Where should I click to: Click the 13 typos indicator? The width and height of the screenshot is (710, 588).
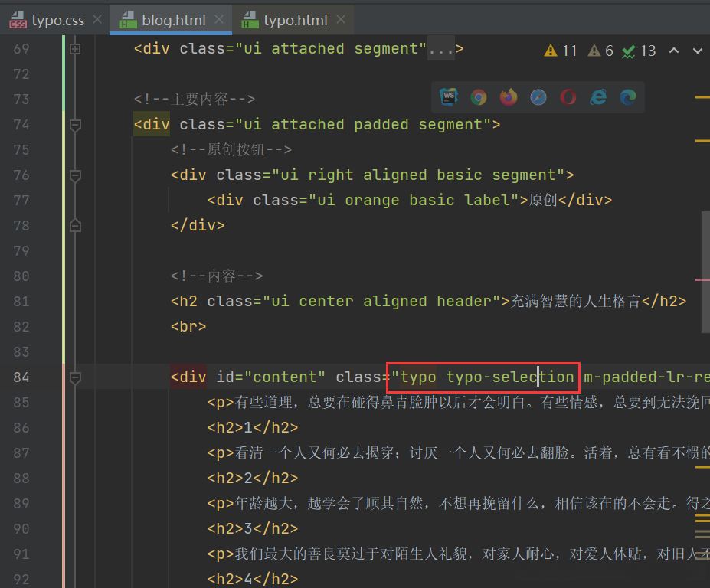639,51
